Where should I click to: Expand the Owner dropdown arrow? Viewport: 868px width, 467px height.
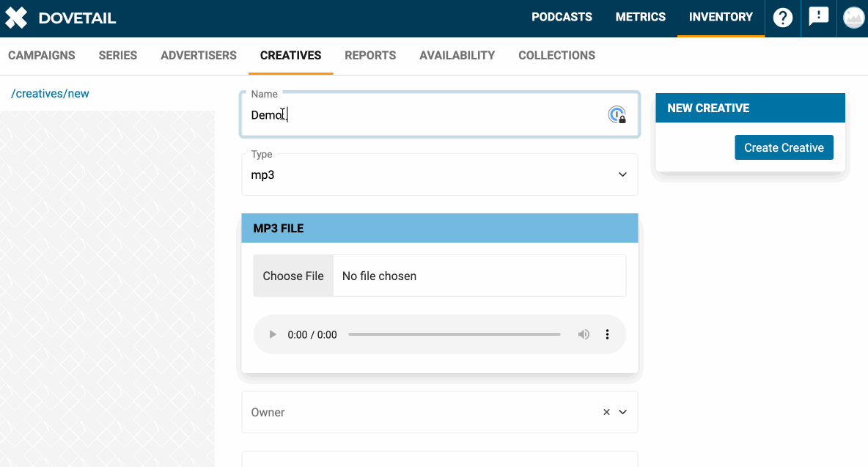pos(623,412)
